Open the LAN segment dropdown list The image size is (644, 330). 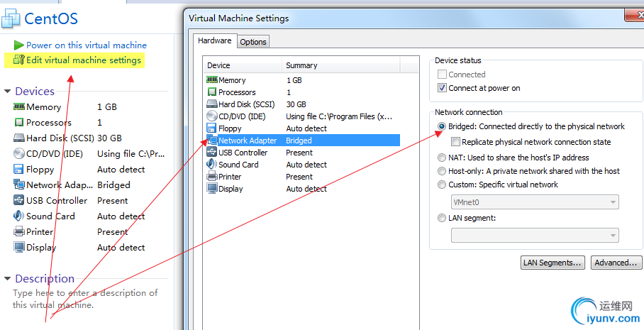535,235
